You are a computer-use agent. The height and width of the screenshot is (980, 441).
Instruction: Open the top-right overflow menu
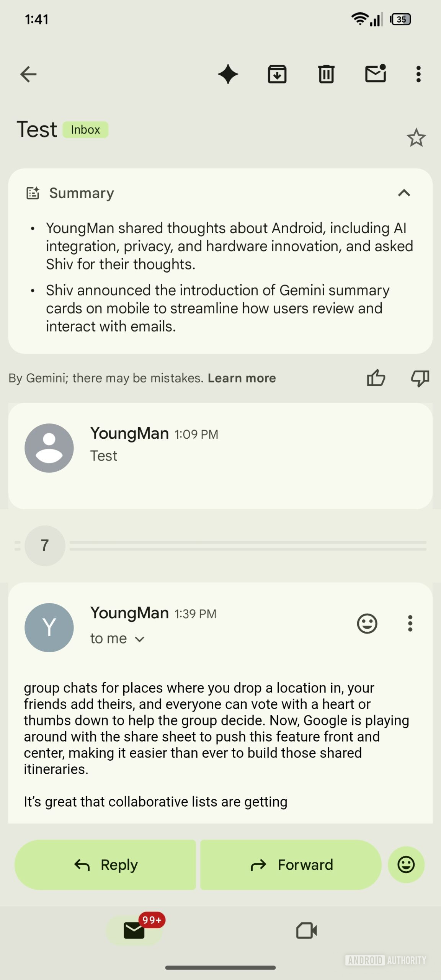(418, 74)
